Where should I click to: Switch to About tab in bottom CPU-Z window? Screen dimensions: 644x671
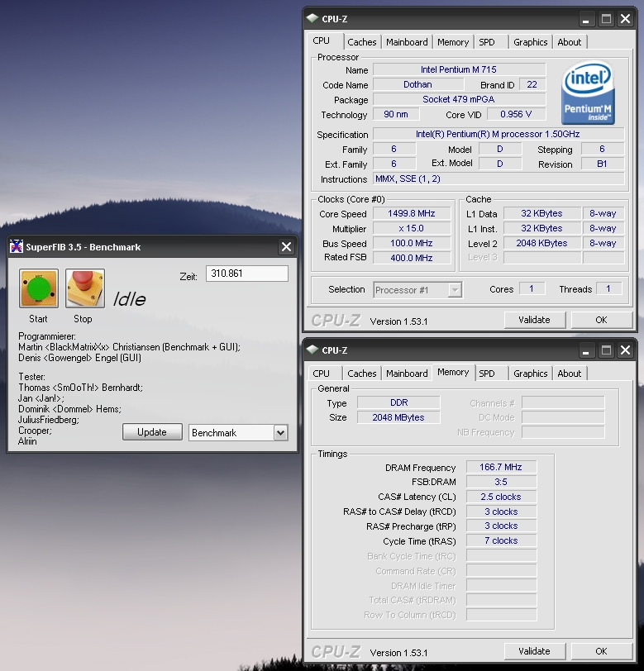[570, 374]
